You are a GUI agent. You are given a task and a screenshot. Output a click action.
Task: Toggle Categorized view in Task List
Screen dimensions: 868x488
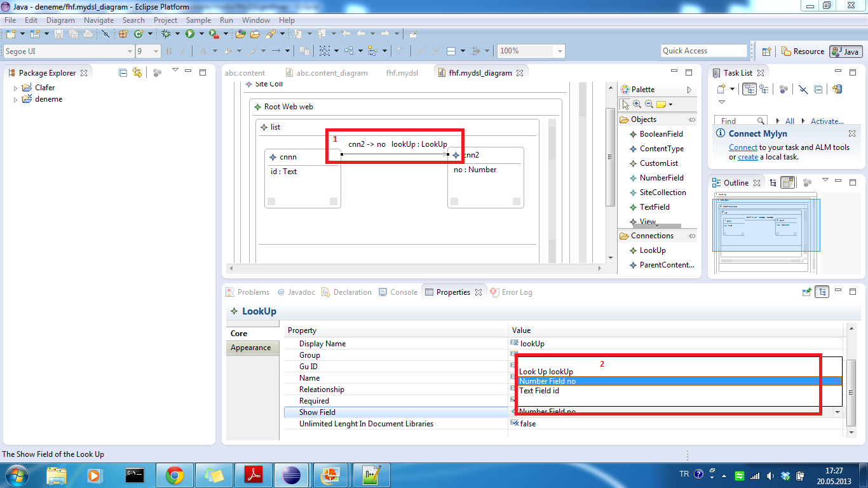[750, 90]
